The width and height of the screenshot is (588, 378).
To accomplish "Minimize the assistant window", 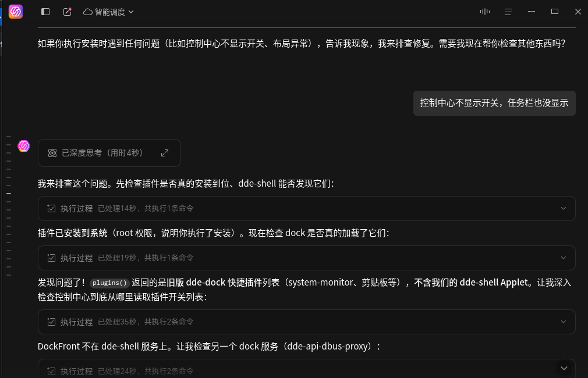I will coord(532,12).
